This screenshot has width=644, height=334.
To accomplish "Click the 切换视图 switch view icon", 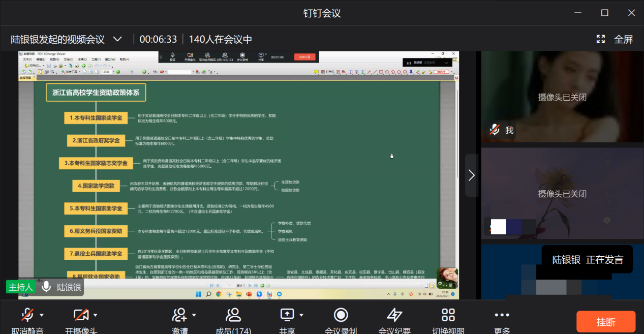I will pos(448,316).
